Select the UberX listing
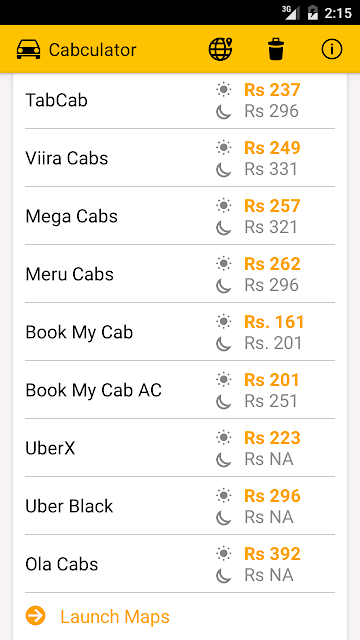Screen dimensions: 360x640 pos(180,448)
